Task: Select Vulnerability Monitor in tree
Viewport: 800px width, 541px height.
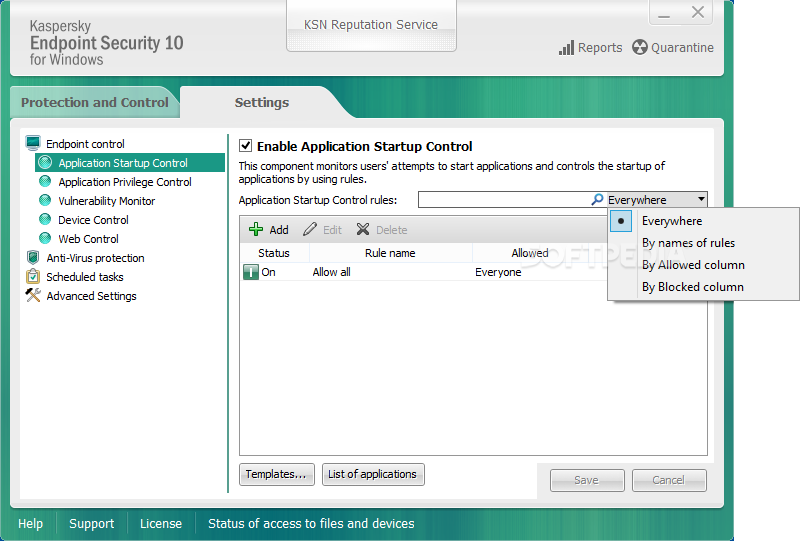Action: click(107, 201)
